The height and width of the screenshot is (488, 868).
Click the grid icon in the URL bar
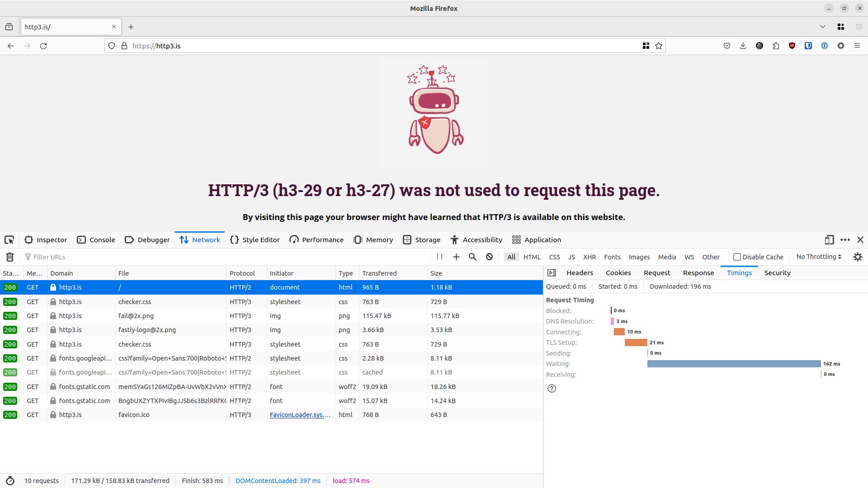click(x=646, y=46)
